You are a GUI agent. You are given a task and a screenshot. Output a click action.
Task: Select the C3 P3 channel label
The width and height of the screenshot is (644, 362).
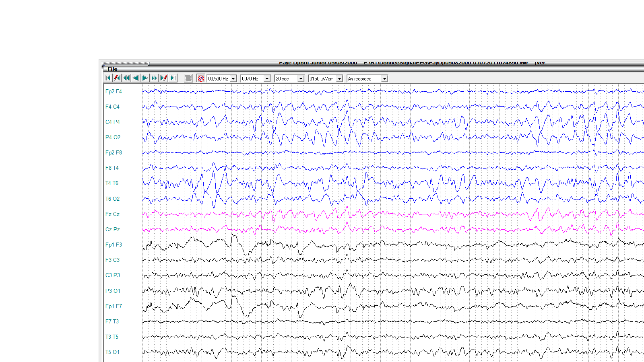pyautogui.click(x=113, y=275)
